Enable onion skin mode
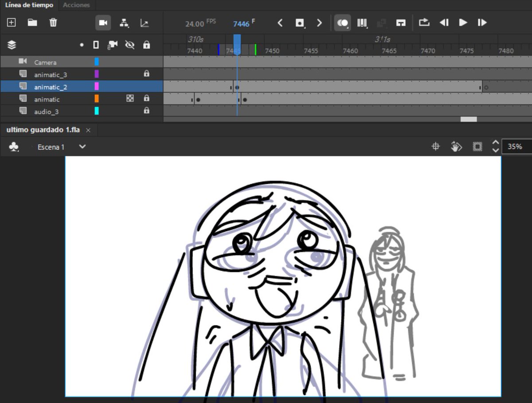The width and height of the screenshot is (532, 403). 342,23
